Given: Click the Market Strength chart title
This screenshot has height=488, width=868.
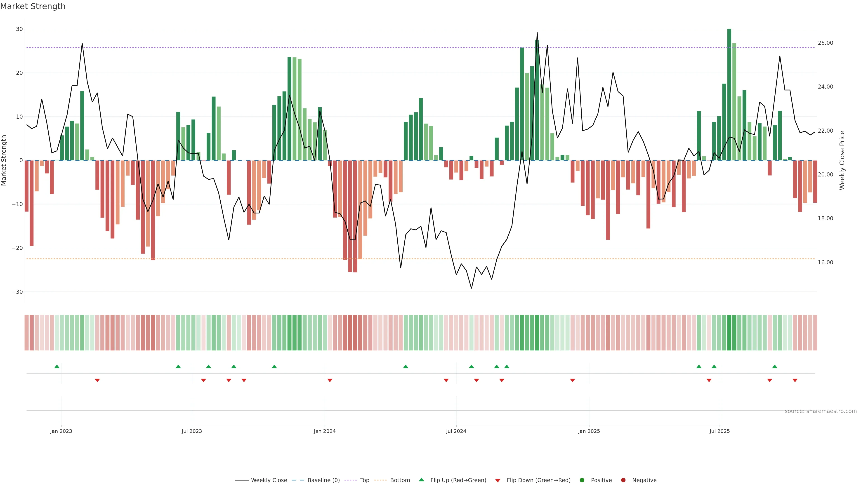Looking at the screenshot, I should pos(33,6).
